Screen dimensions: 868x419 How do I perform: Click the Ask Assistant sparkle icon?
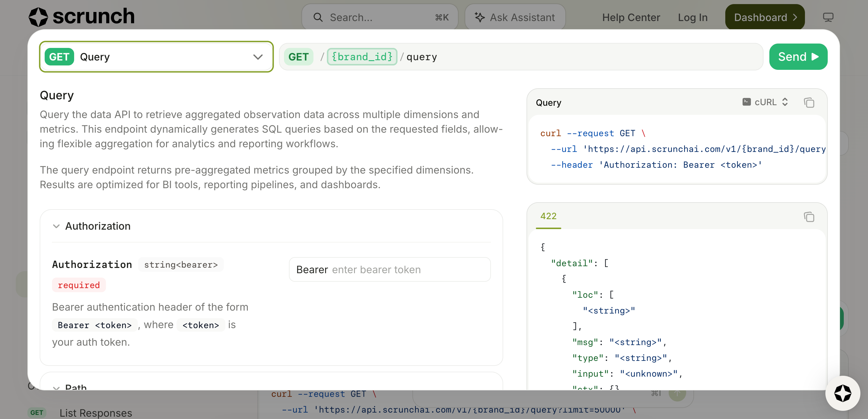[x=480, y=17]
